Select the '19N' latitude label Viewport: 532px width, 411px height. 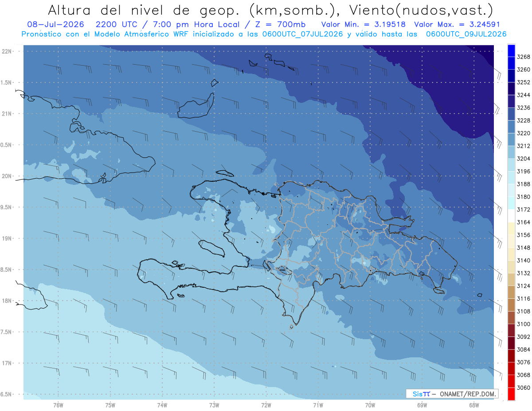[6, 238]
